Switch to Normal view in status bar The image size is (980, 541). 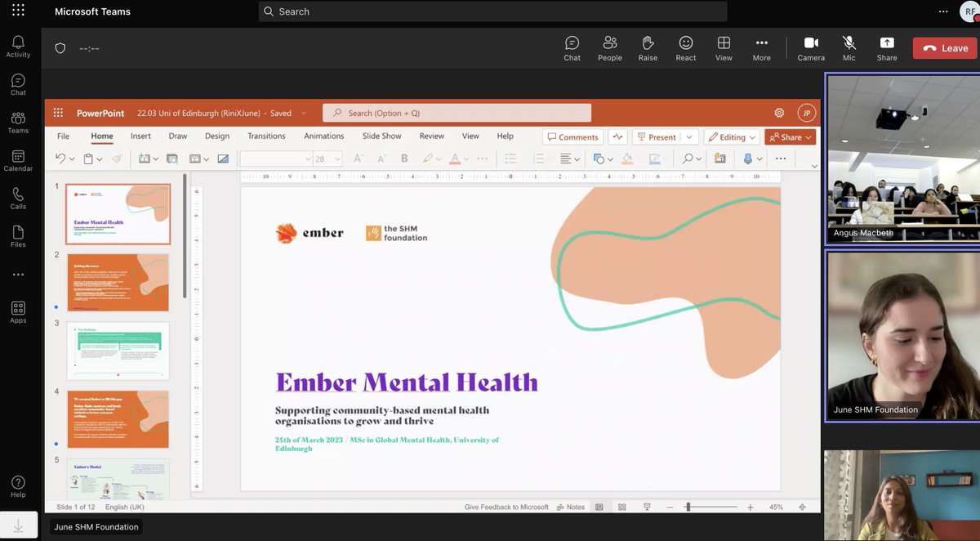[599, 507]
